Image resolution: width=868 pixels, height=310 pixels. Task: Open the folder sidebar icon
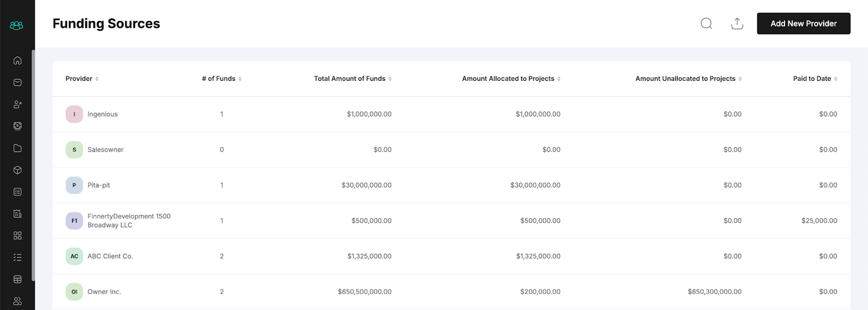coord(17,148)
